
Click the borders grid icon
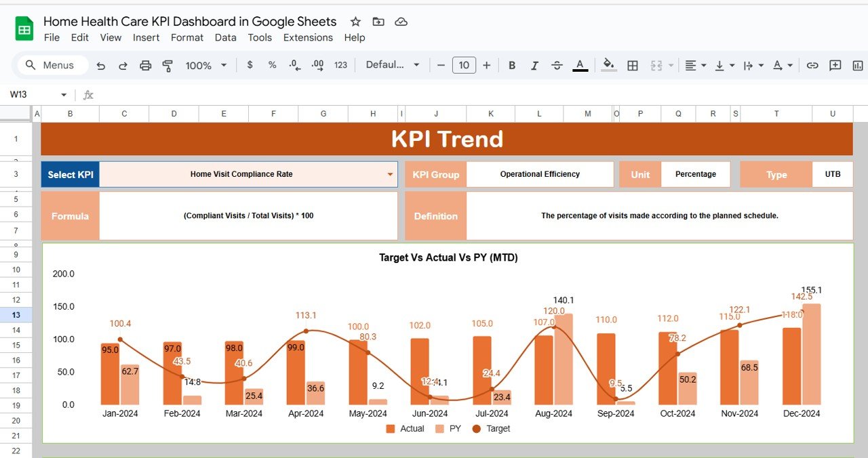click(632, 66)
